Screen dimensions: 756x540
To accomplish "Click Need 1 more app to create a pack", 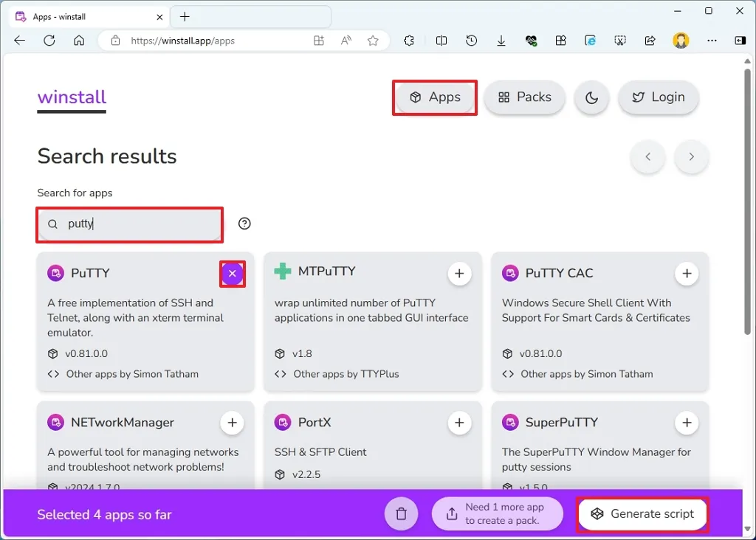I will [498, 514].
